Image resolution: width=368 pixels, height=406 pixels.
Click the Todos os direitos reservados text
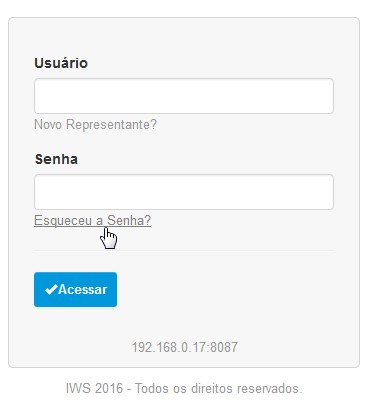(218, 388)
